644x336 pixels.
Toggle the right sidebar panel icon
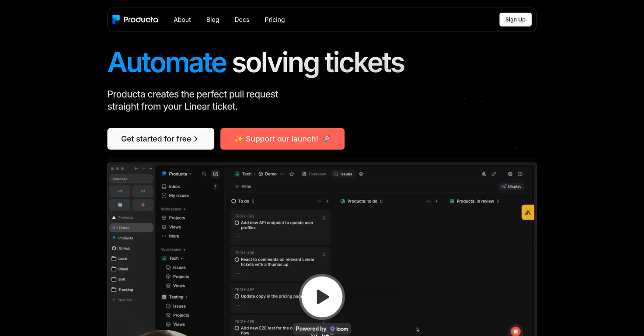point(520,174)
